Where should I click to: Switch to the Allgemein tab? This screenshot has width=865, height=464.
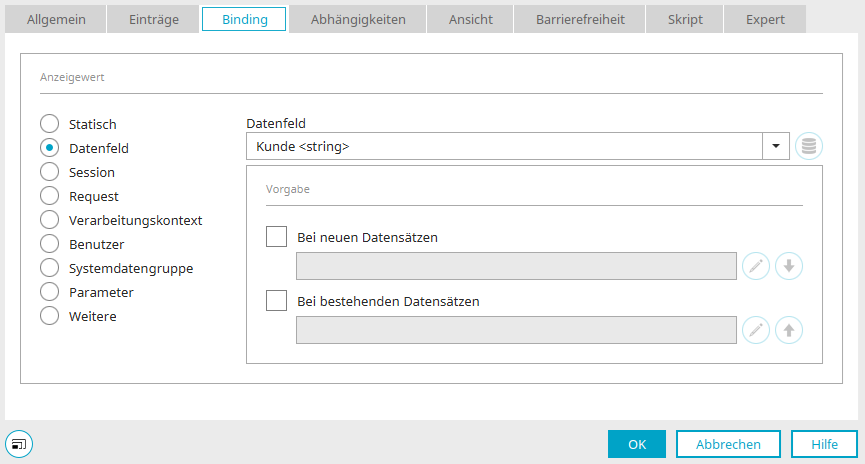pos(56,19)
